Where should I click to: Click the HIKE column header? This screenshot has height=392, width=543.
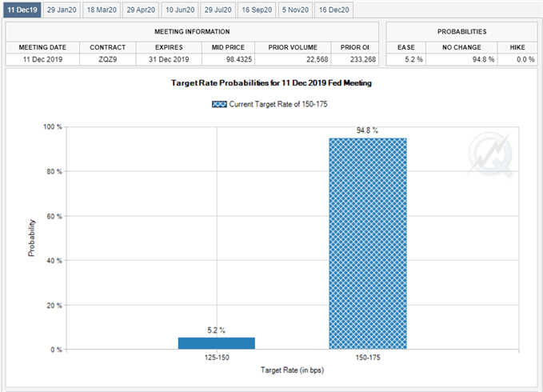click(x=517, y=47)
